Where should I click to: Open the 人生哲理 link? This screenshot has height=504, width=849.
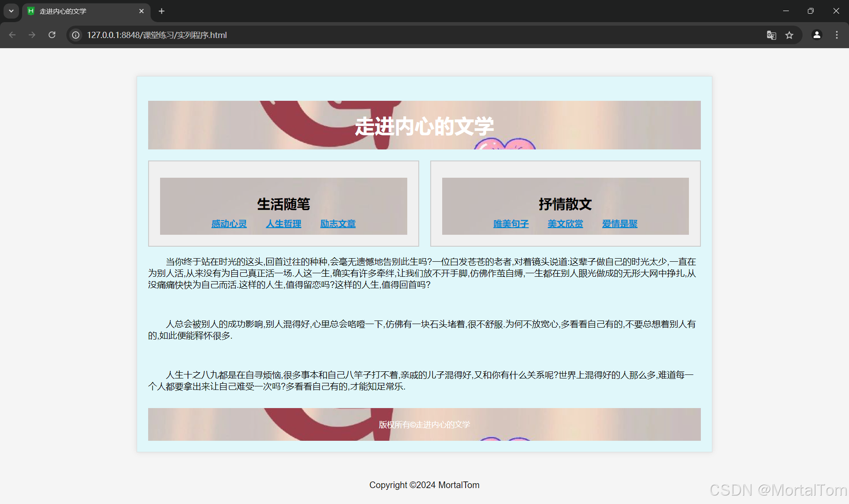point(283,224)
